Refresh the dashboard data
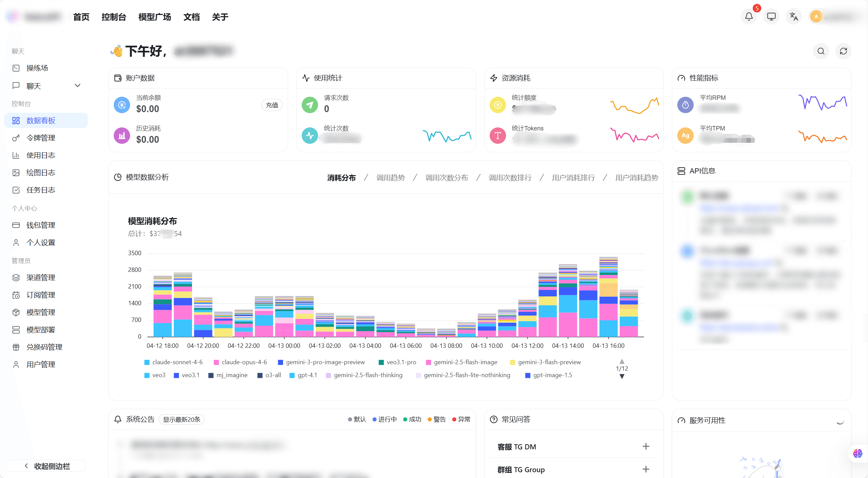 843,51
